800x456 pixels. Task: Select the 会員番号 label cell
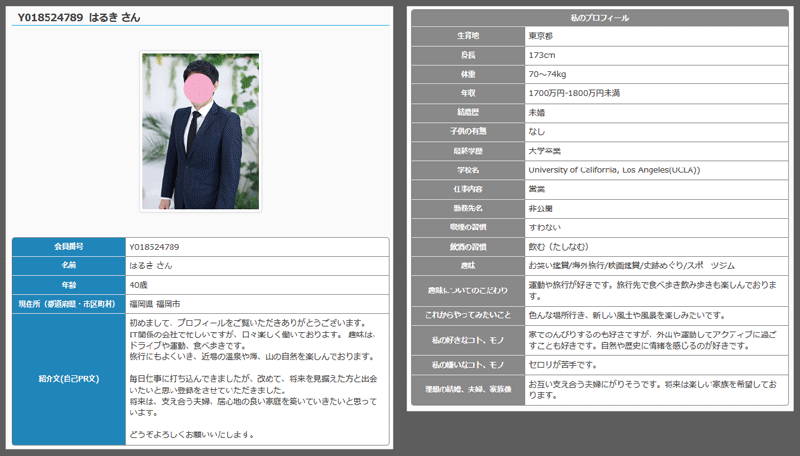tap(69, 247)
